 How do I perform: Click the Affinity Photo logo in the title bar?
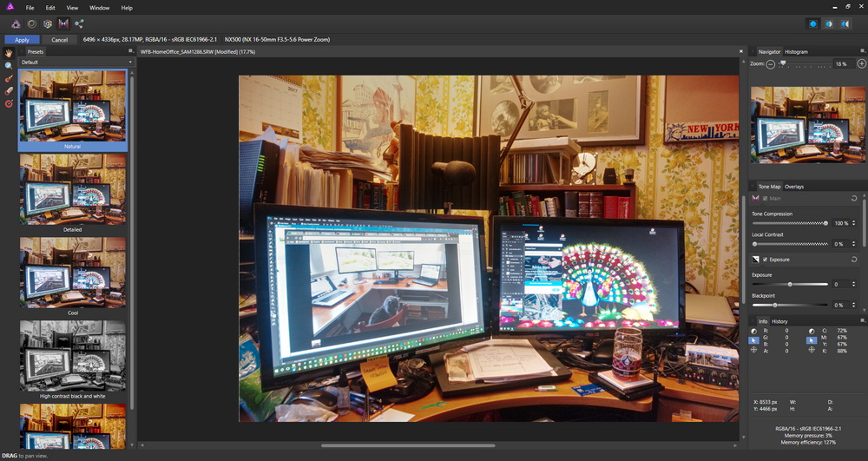point(10,7)
